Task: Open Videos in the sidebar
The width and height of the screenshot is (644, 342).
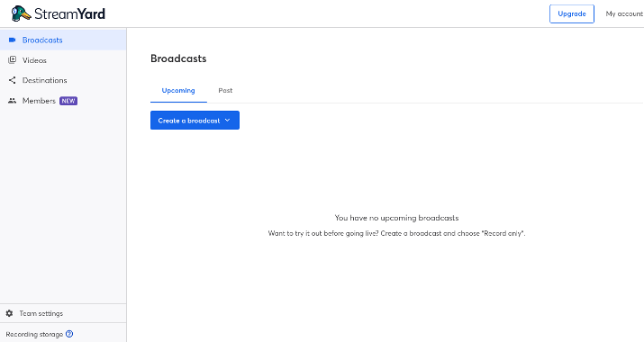Action: [63, 60]
